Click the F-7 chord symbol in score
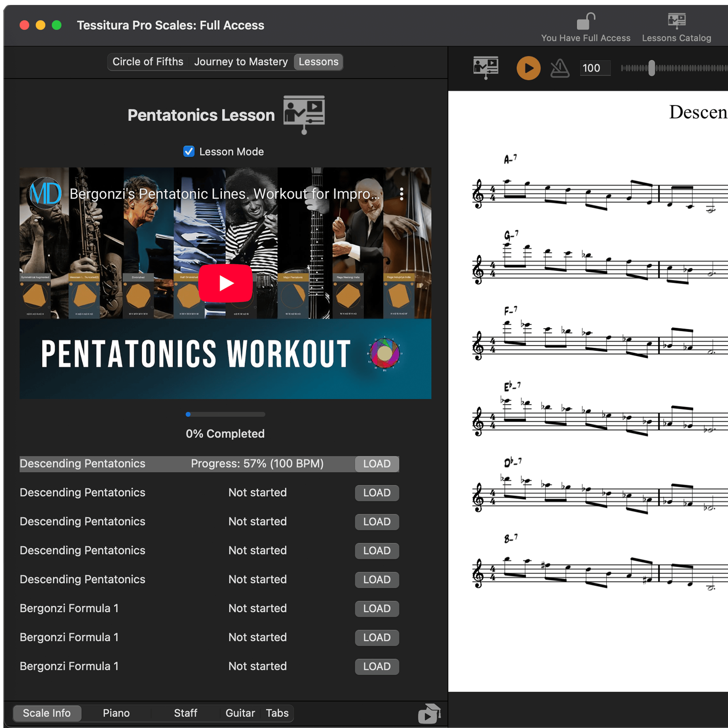The image size is (728, 728). coord(510,310)
